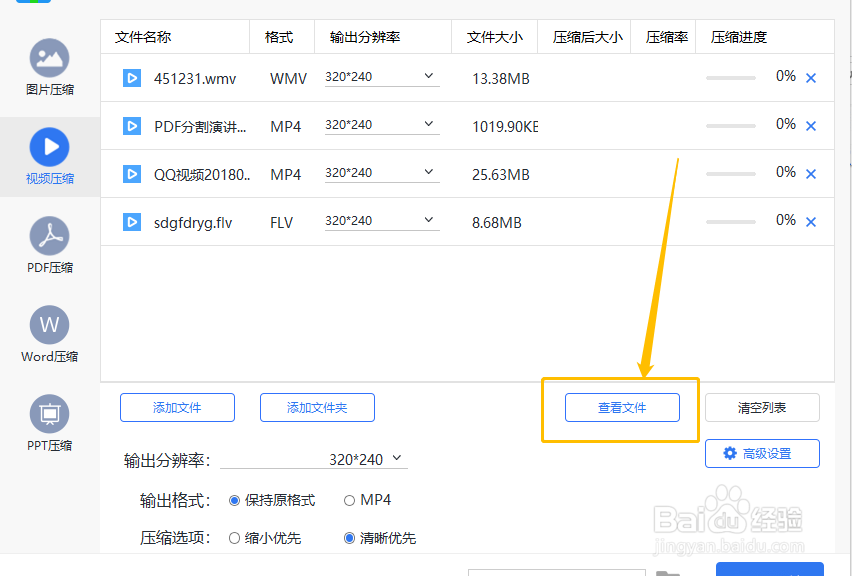The width and height of the screenshot is (852, 576).
Task: Expand the global 输出分辨率 dropdown
Action: click(314, 460)
